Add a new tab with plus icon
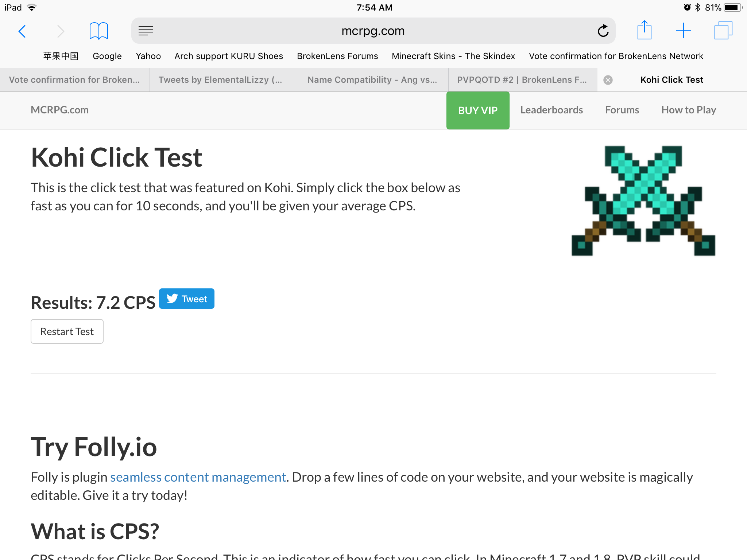The image size is (747, 560). pyautogui.click(x=683, y=31)
